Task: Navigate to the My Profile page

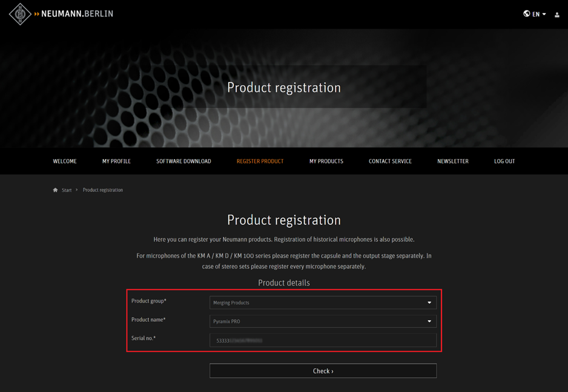Action: 116,162
